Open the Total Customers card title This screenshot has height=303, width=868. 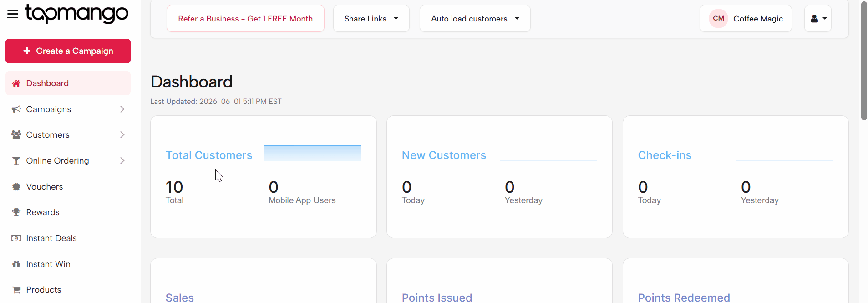click(x=209, y=155)
